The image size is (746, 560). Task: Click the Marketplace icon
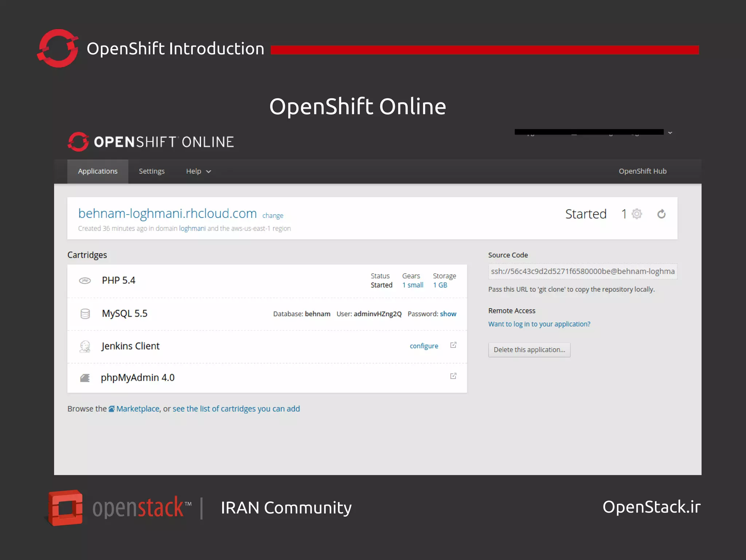(112, 409)
